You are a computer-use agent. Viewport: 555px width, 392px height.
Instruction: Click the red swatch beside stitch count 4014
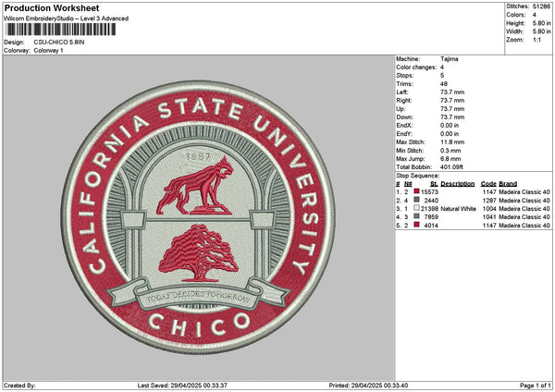tap(416, 225)
